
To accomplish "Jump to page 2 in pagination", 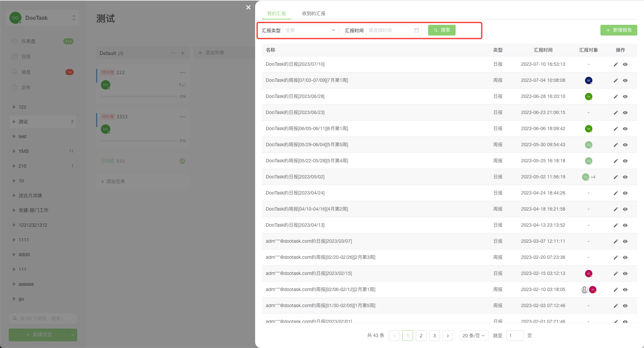I will [421, 336].
